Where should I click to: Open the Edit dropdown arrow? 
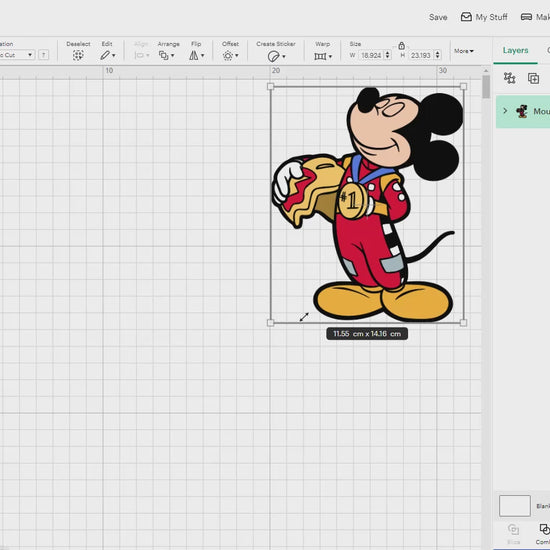pos(114,55)
